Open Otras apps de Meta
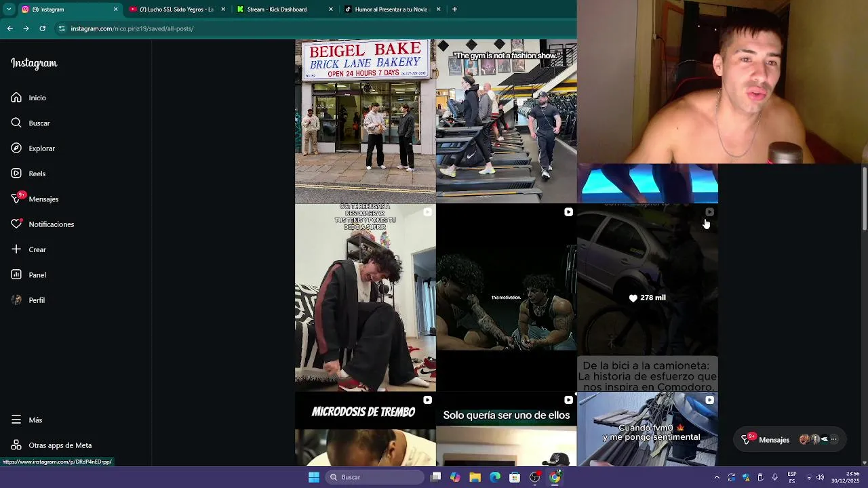The image size is (868, 488). (x=52, y=445)
